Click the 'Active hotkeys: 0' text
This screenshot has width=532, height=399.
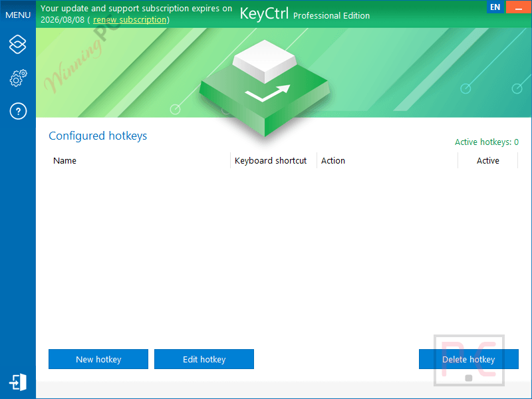pyautogui.click(x=487, y=142)
